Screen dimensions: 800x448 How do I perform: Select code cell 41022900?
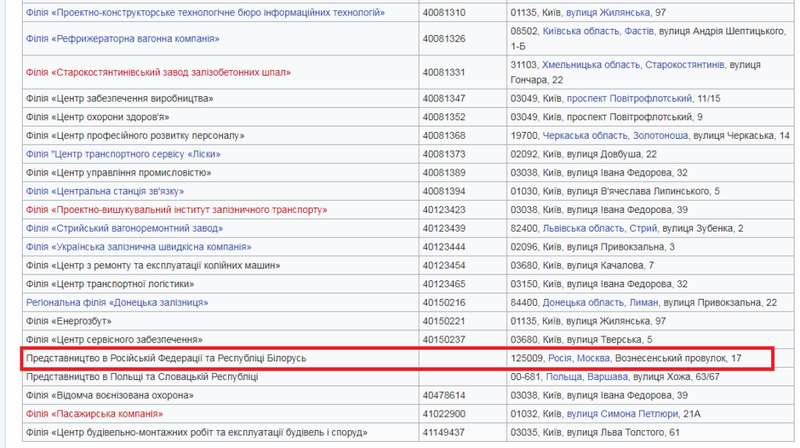[444, 413]
